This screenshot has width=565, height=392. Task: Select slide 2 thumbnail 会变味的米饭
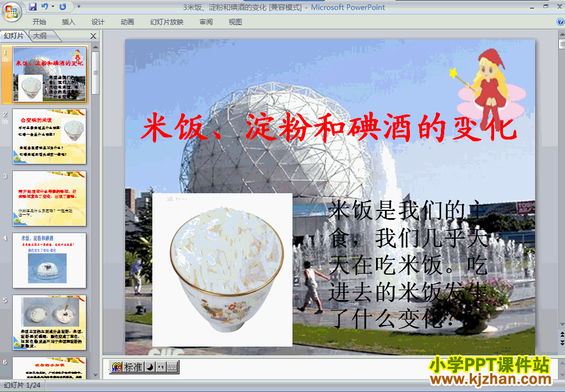pyautogui.click(x=50, y=137)
